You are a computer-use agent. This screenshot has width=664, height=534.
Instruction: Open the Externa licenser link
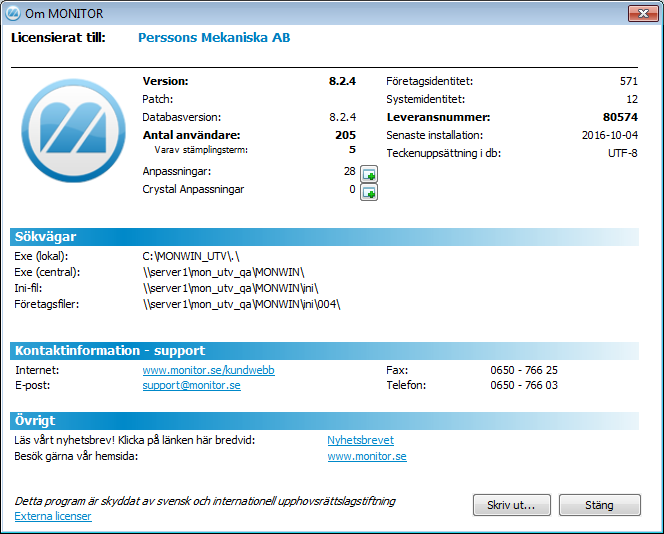click(x=53, y=516)
